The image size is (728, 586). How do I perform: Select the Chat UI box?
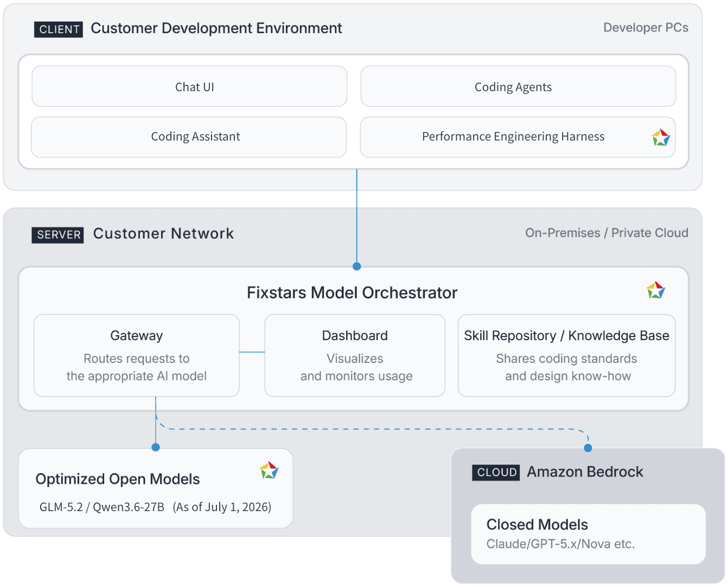click(189, 86)
